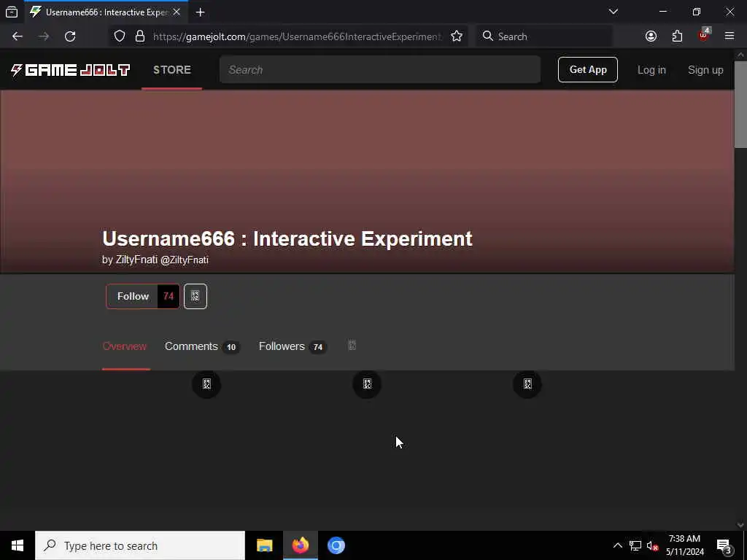The width and height of the screenshot is (747, 560).
Task: Open the Chromium taskbar icon
Action: pos(336,545)
